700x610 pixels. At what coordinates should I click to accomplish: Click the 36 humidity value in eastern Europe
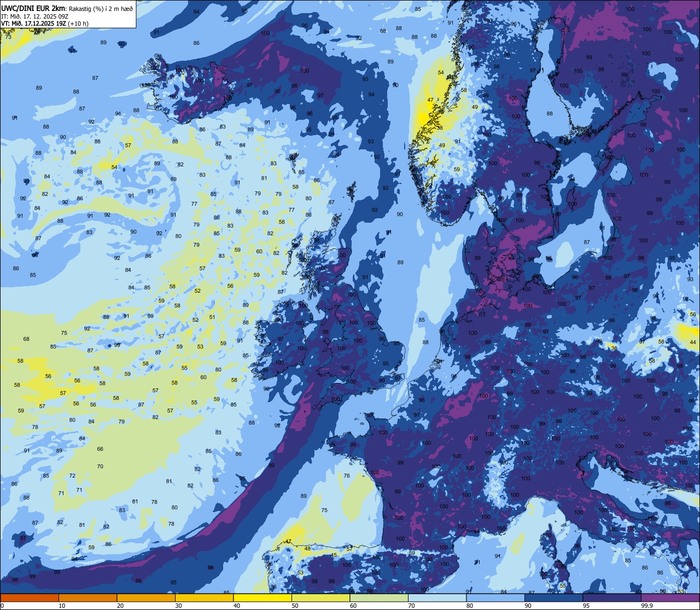click(614, 348)
